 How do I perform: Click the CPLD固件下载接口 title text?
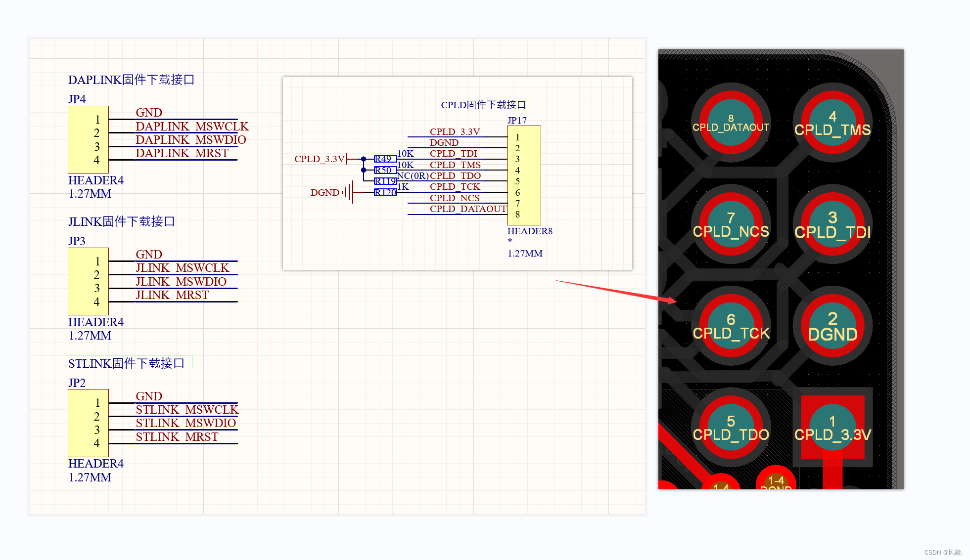pyautogui.click(x=483, y=105)
